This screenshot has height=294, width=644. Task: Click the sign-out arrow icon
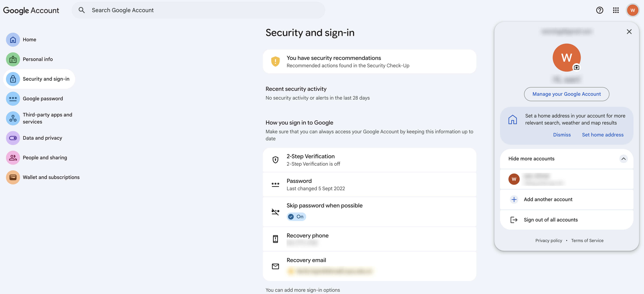[514, 220]
